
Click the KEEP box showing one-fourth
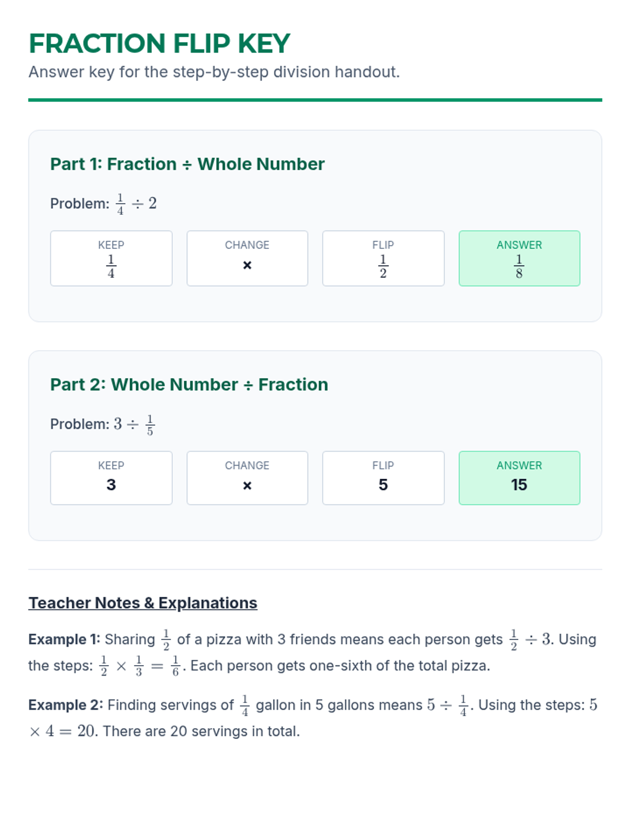pos(111,258)
